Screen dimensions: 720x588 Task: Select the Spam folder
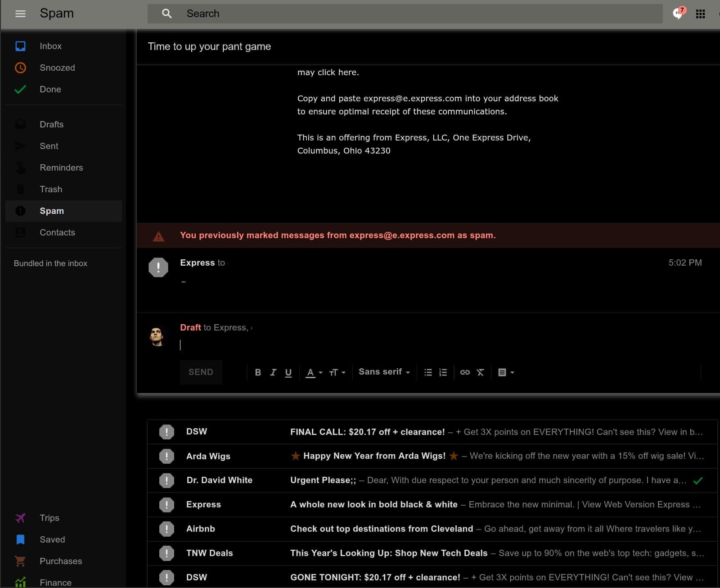tap(63, 211)
